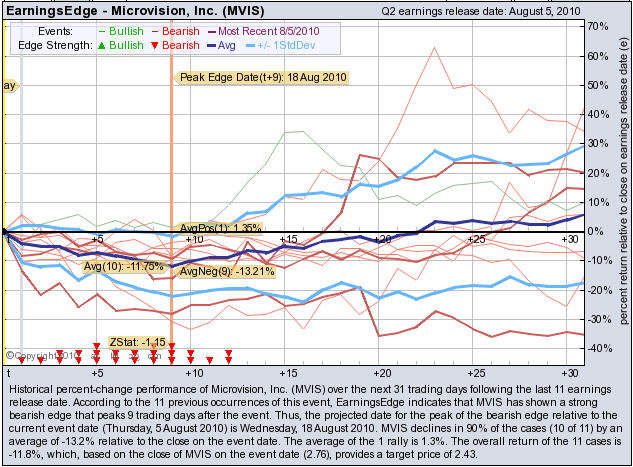Click the -20% label on the y-axis
The image size is (633, 467).
[x=599, y=290]
